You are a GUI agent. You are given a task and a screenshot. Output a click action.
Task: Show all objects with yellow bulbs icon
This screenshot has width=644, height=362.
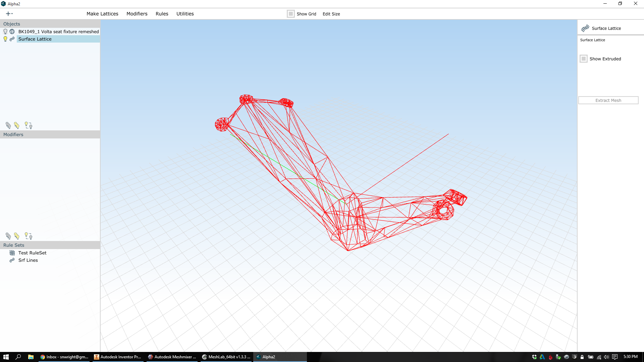[17, 125]
